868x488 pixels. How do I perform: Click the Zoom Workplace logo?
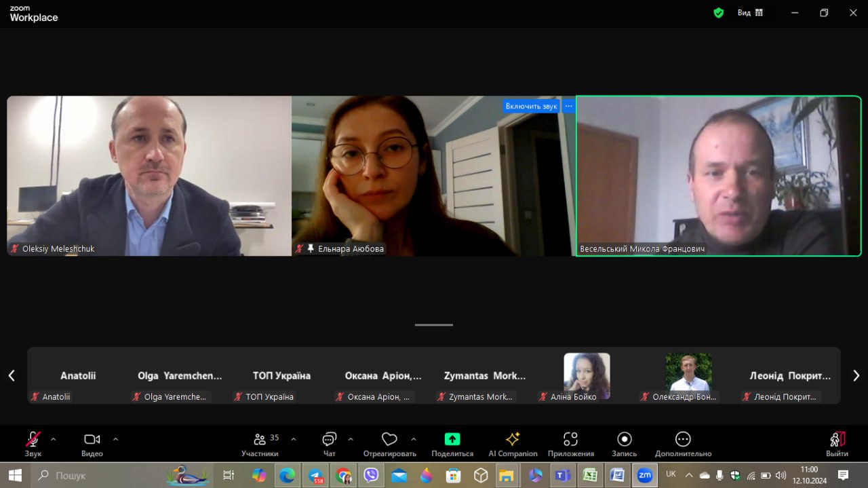pos(33,14)
